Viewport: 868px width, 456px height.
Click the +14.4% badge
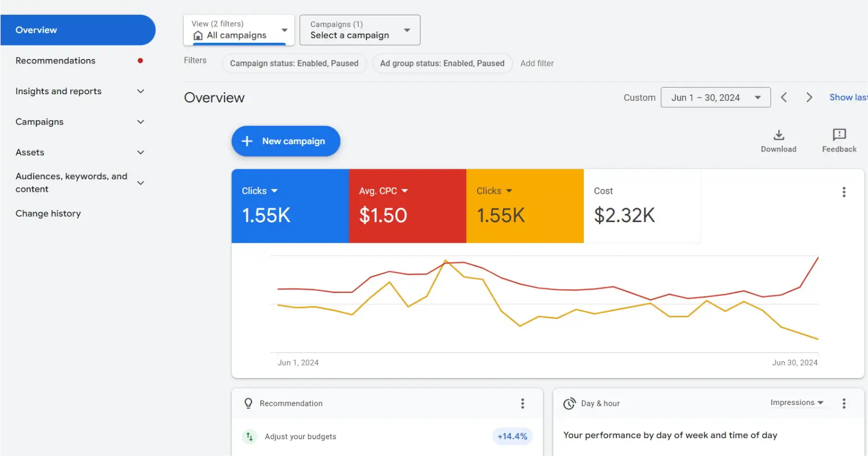[x=512, y=437]
